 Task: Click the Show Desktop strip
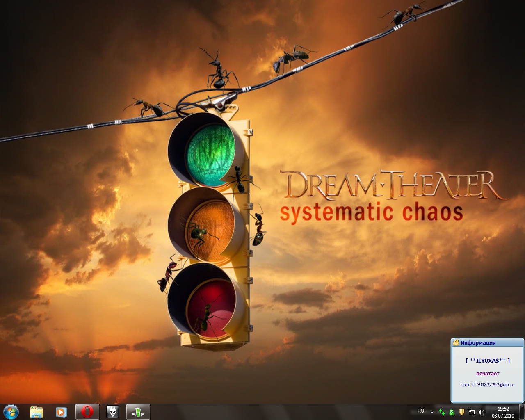(522, 412)
